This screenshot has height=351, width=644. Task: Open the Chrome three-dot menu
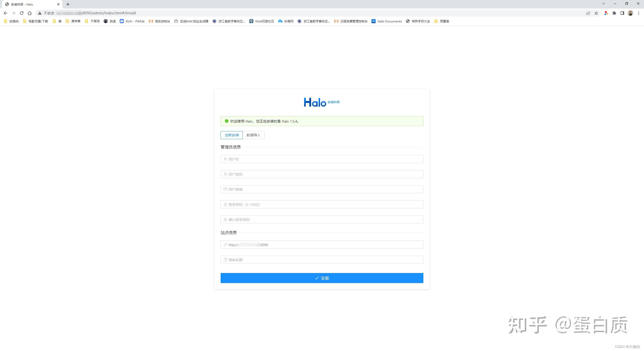(639, 13)
